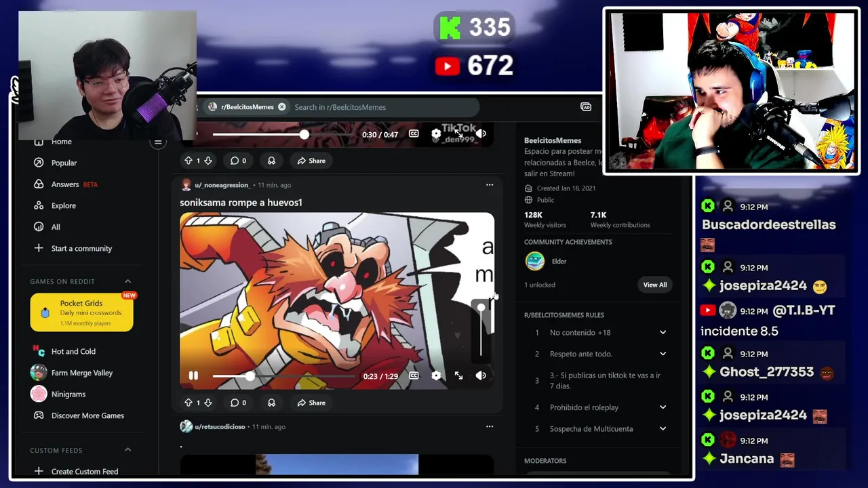
Task: Click the Answers icon in the sidebar
Action: (39, 184)
